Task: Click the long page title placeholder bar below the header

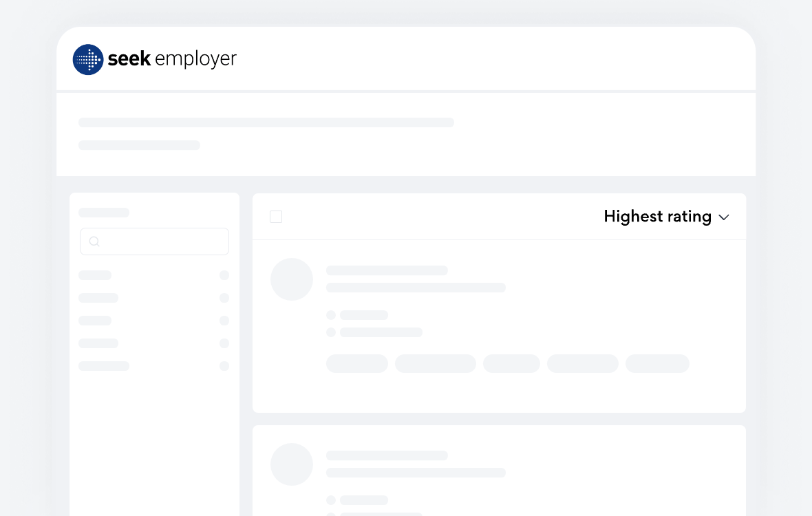Action: (x=266, y=122)
